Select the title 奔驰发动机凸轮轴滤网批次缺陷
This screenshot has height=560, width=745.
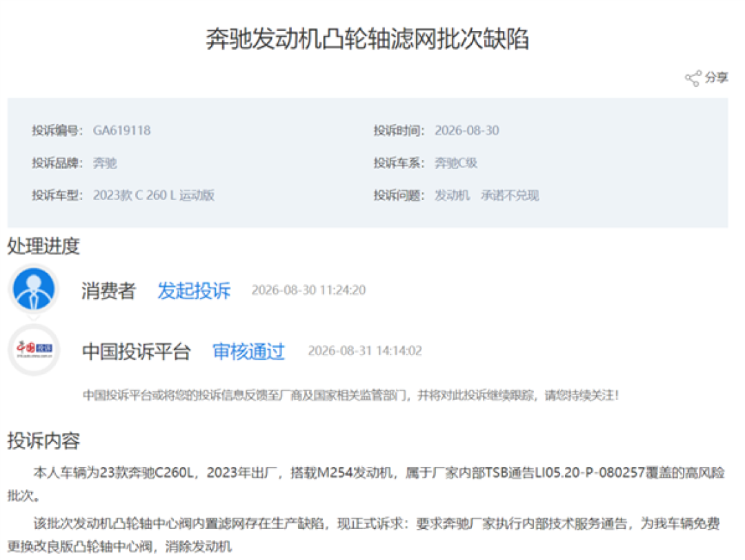pos(367,39)
